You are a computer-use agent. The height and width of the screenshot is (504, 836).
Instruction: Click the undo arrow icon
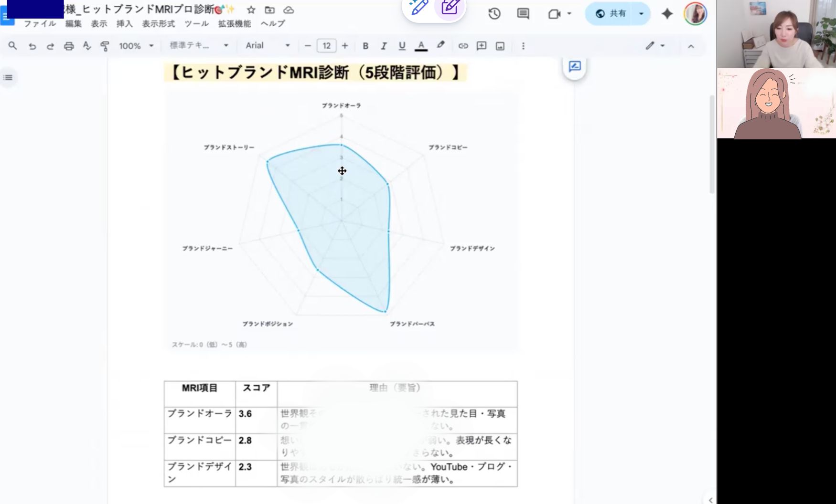[x=32, y=46]
